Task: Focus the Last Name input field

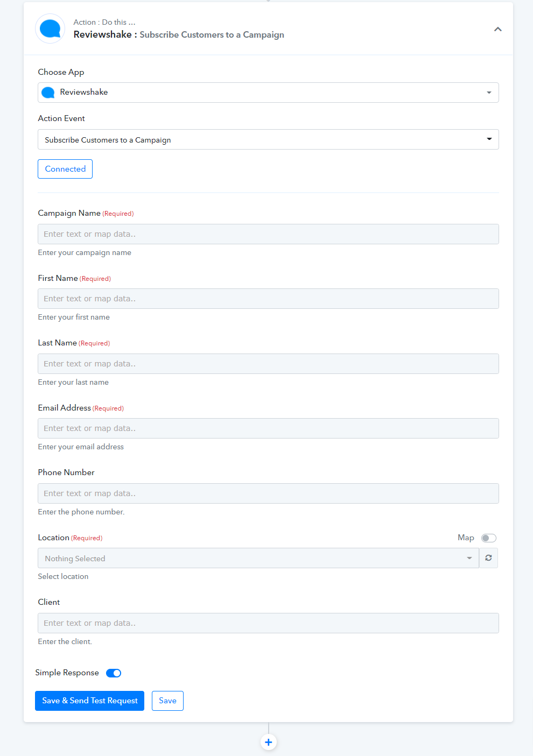Action: click(268, 364)
